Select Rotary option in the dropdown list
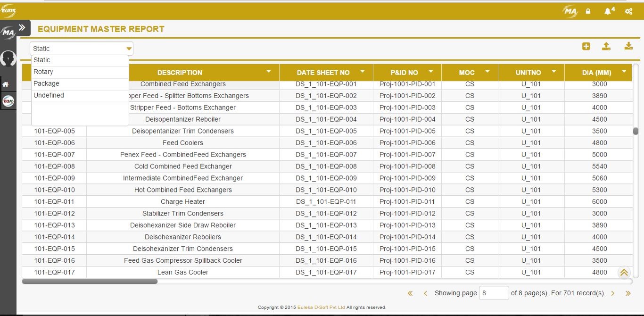The height and width of the screenshot is (316, 644). pyautogui.click(x=80, y=72)
